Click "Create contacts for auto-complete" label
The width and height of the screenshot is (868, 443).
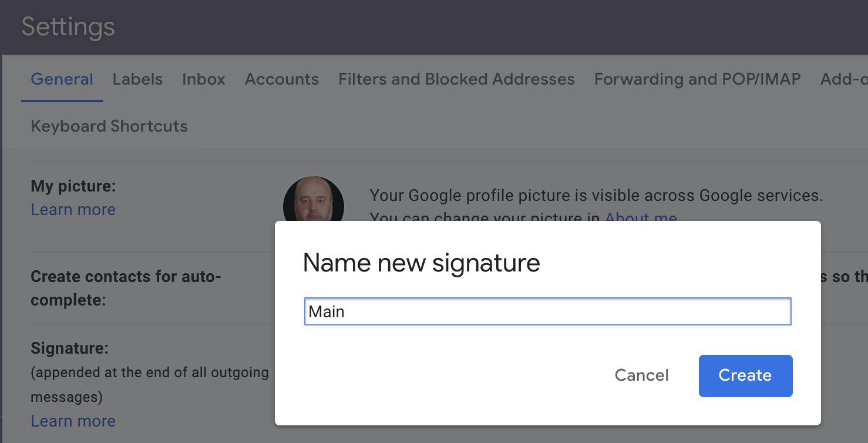(126, 288)
